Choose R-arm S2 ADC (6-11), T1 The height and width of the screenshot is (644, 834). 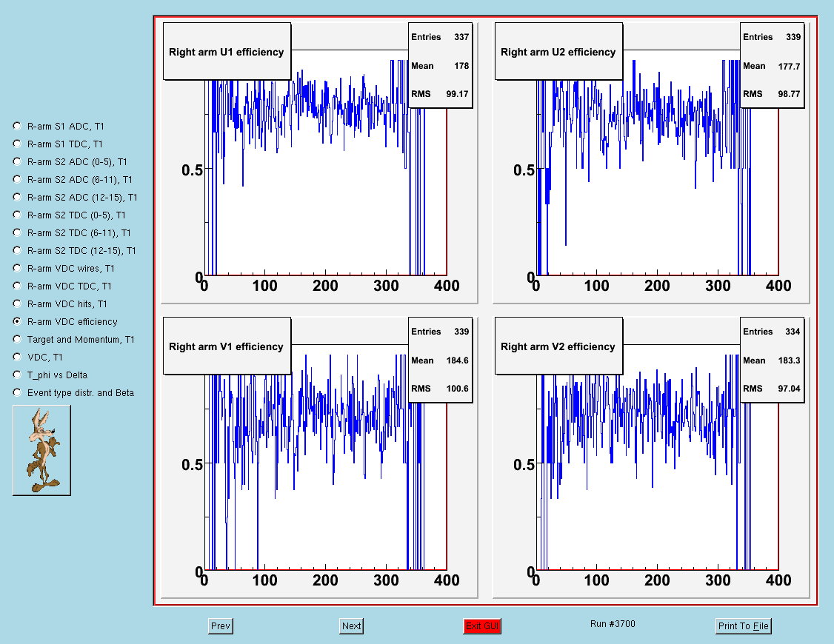pos(17,180)
